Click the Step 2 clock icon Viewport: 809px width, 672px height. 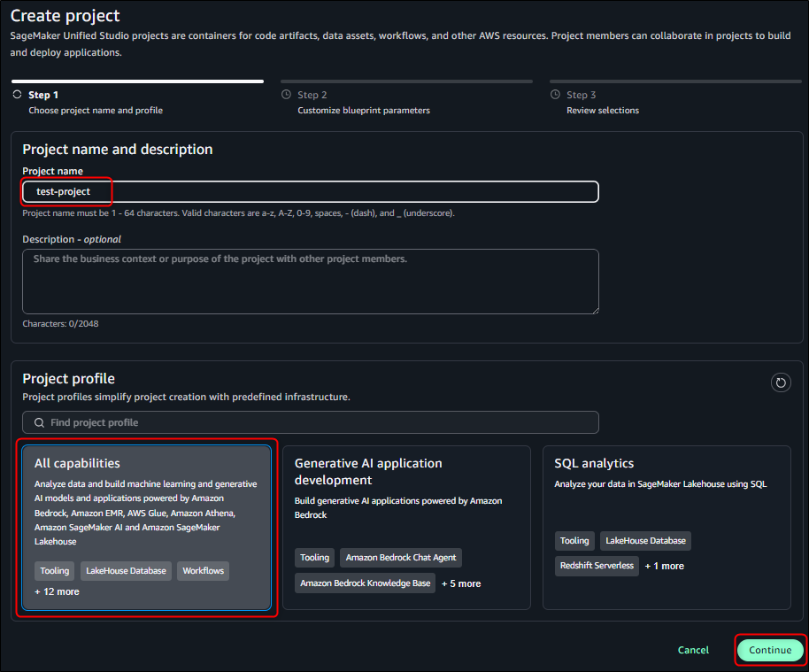click(x=286, y=95)
